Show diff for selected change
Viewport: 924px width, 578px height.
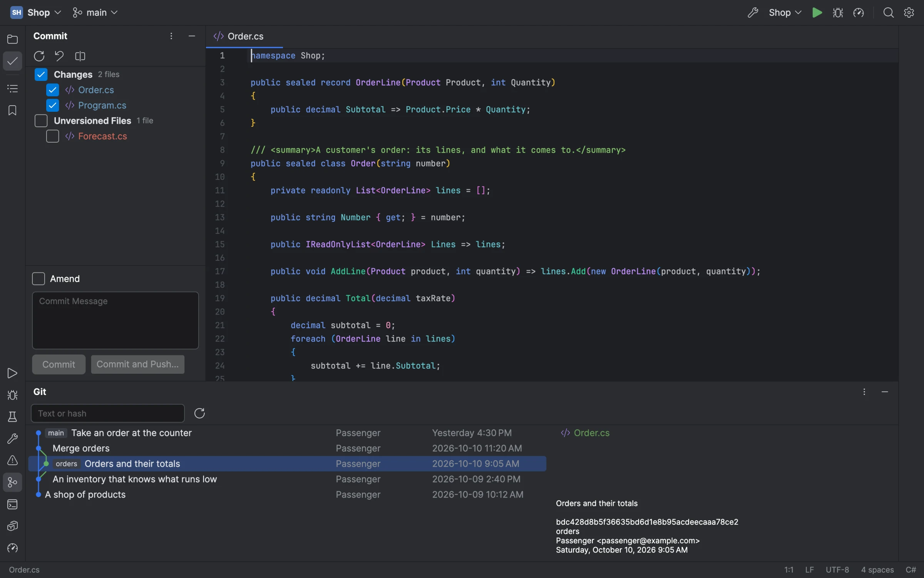80,56
